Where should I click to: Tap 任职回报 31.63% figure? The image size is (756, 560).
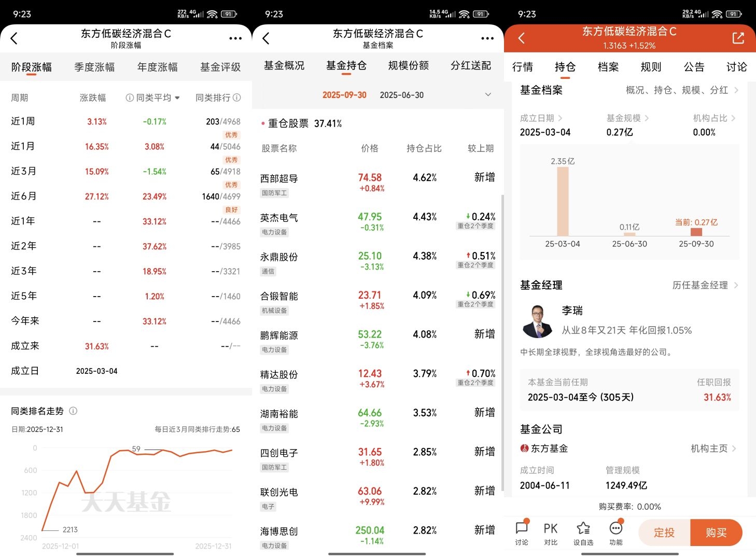coord(717,397)
